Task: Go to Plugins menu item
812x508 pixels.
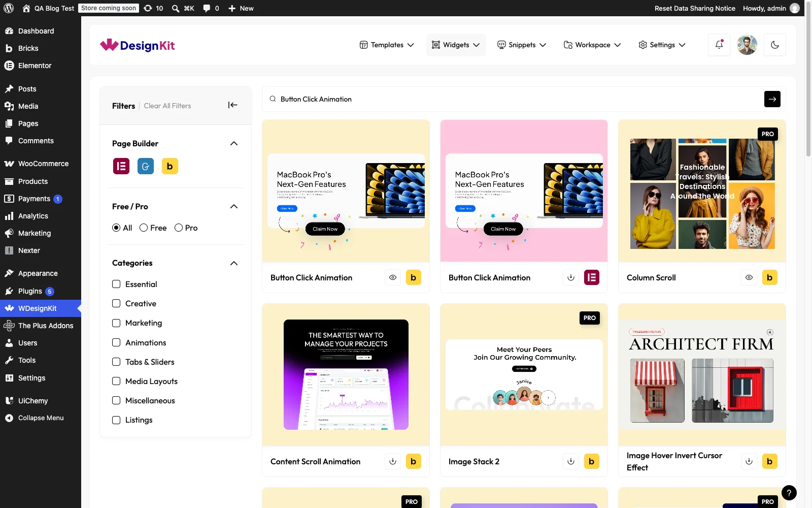Action: click(x=41, y=291)
